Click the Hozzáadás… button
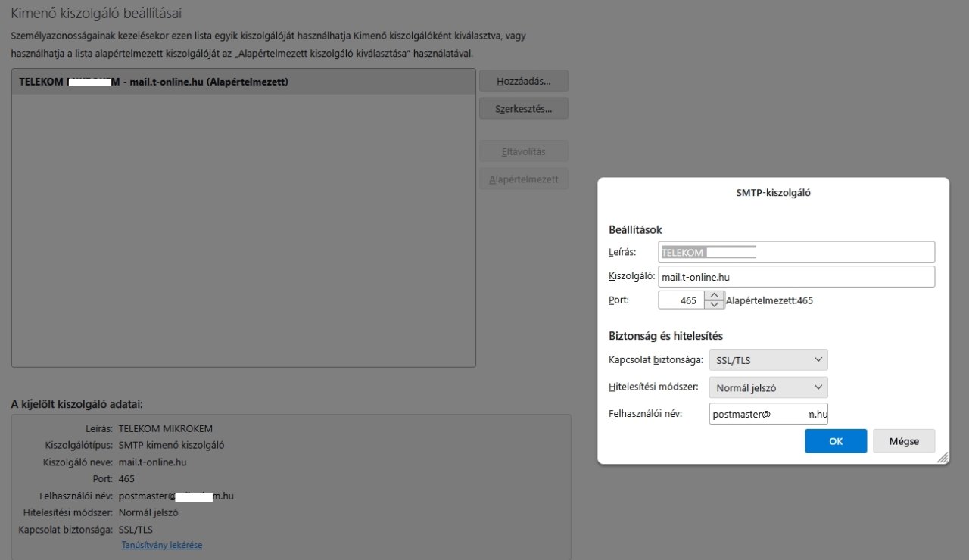 coord(523,81)
